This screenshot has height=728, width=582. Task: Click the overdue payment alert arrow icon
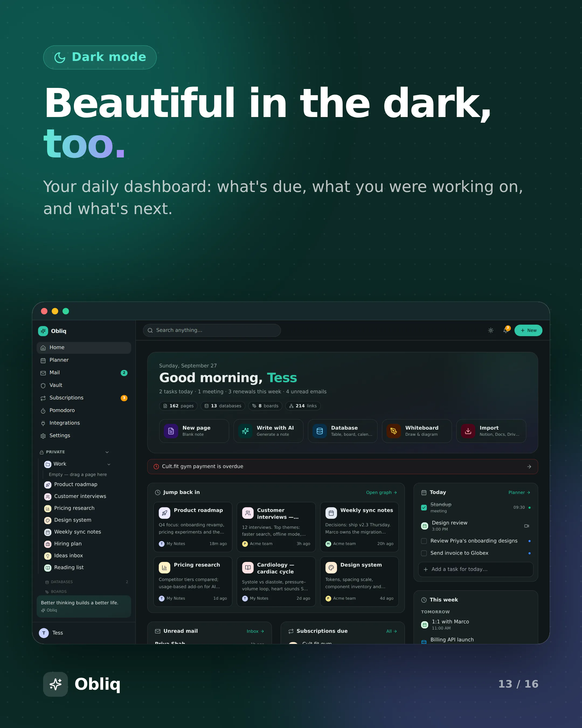coord(529,467)
